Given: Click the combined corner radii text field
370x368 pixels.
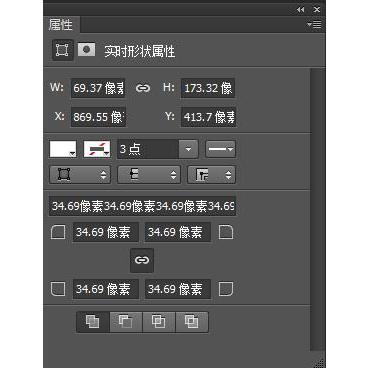Looking at the screenshot, I should [143, 206].
